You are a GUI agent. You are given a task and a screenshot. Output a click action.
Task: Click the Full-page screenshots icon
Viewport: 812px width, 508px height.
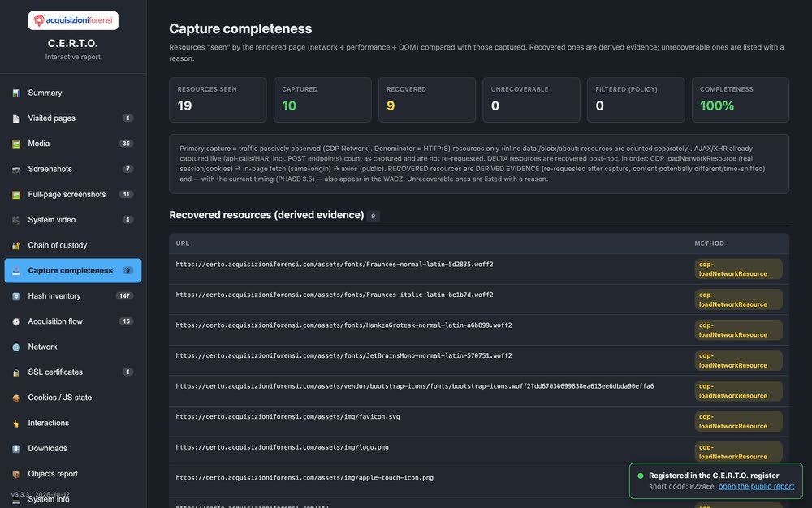click(16, 195)
